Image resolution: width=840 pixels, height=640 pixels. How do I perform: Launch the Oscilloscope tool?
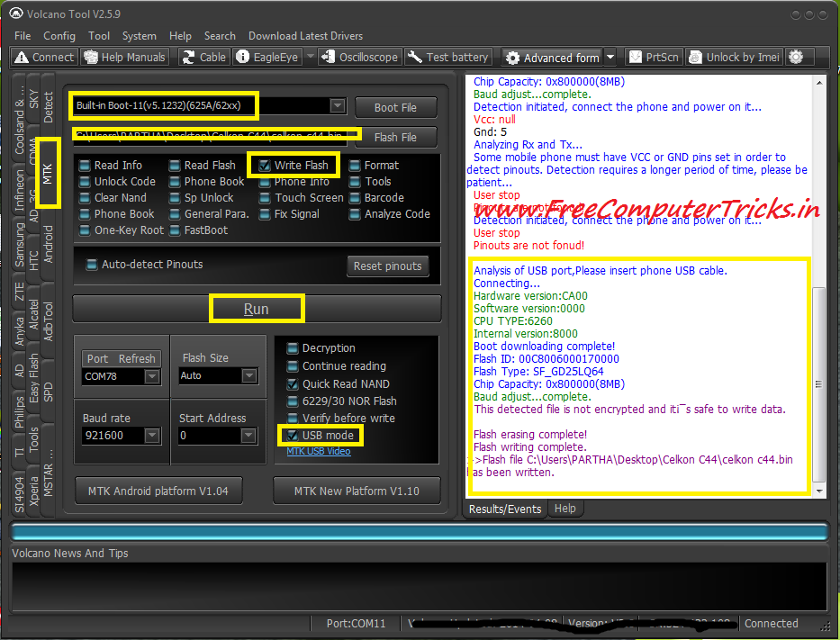[x=360, y=57]
